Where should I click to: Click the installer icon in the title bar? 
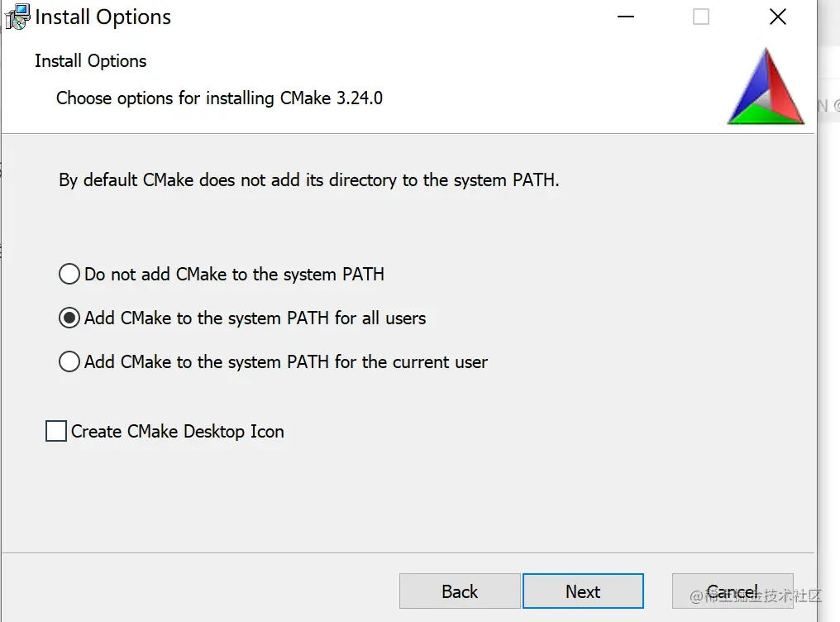pos(17,17)
